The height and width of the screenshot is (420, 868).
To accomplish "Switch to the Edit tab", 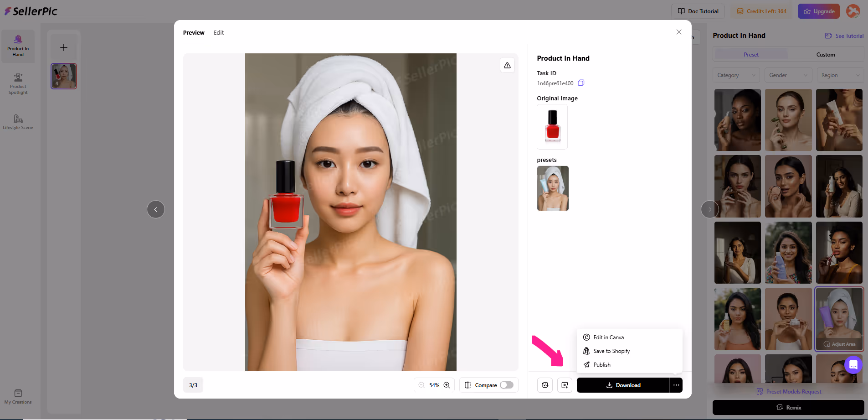I will [219, 33].
